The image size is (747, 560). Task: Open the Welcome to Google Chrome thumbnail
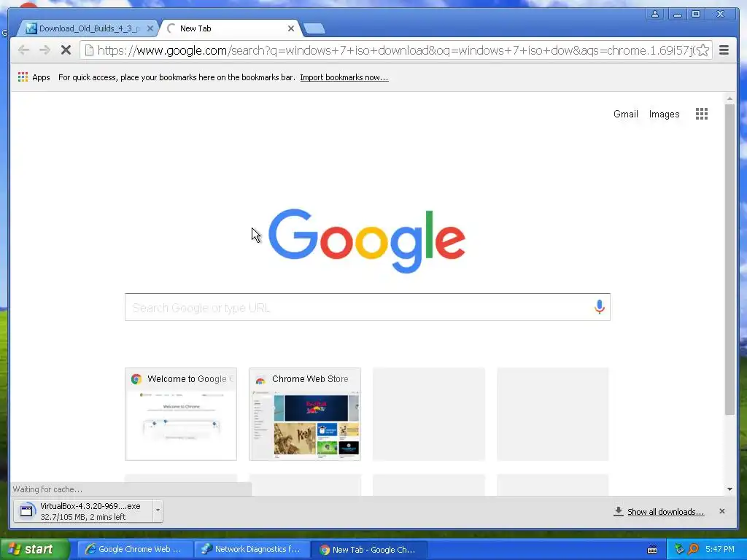click(181, 414)
